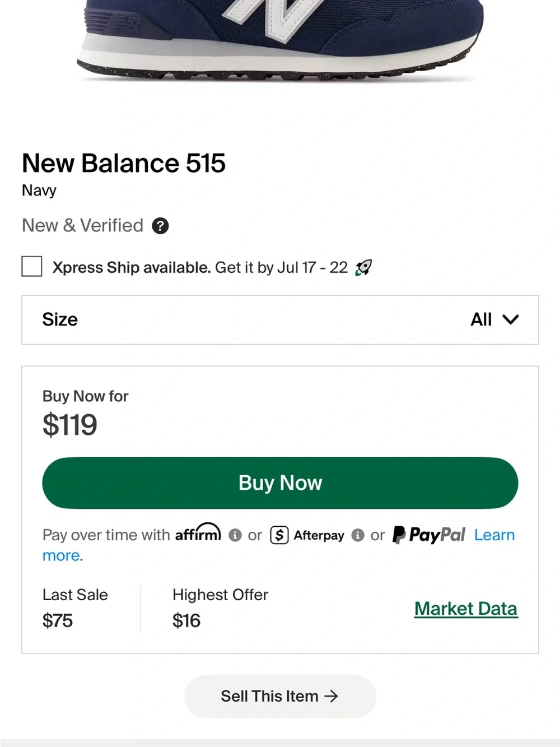The width and height of the screenshot is (560, 747).
Task: Enable the Xpress Ship available checkbox
Action: click(32, 266)
